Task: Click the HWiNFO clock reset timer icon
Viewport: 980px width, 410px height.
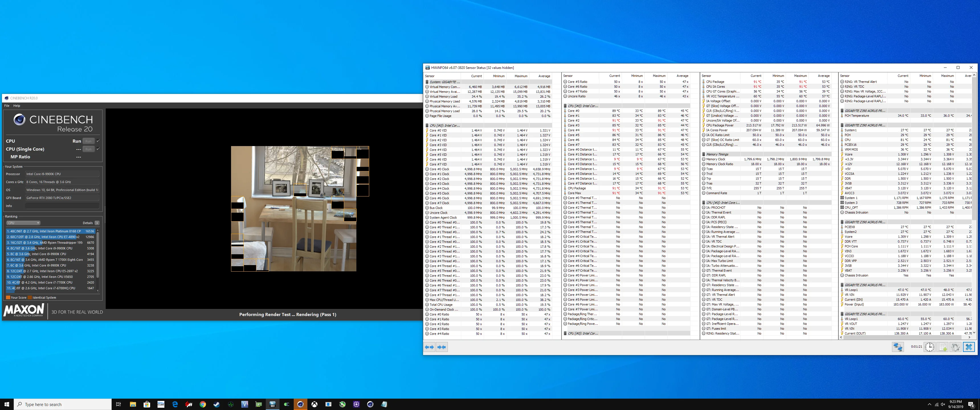Action: click(x=929, y=347)
